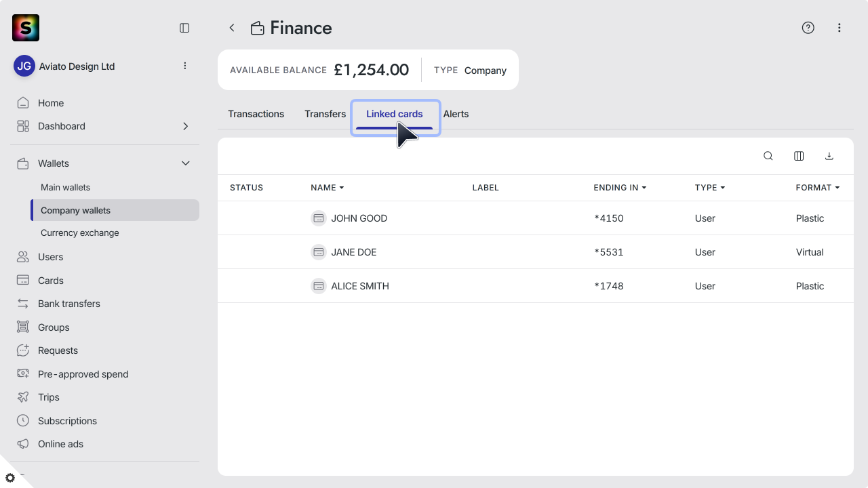
Task: Search linked cards with the magnifier icon
Action: coord(768,156)
